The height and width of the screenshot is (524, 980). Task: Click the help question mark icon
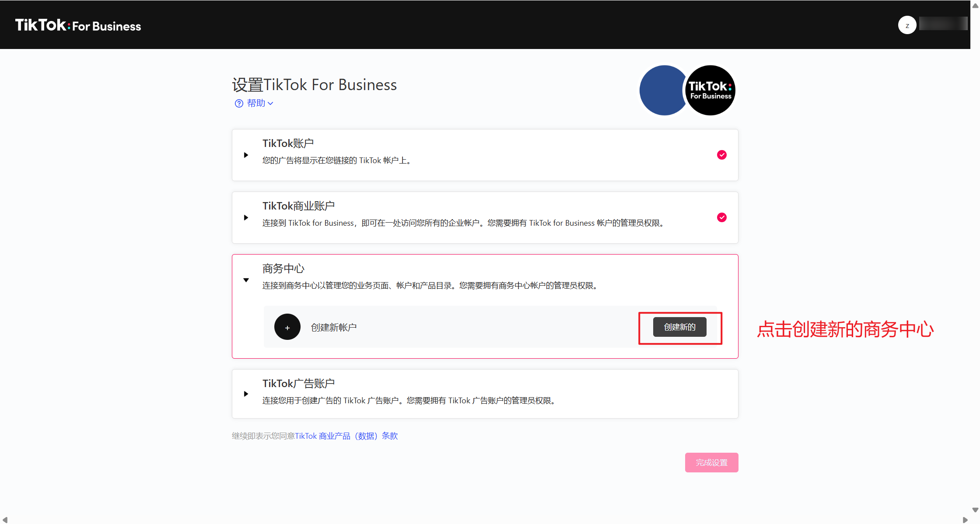pyautogui.click(x=239, y=103)
